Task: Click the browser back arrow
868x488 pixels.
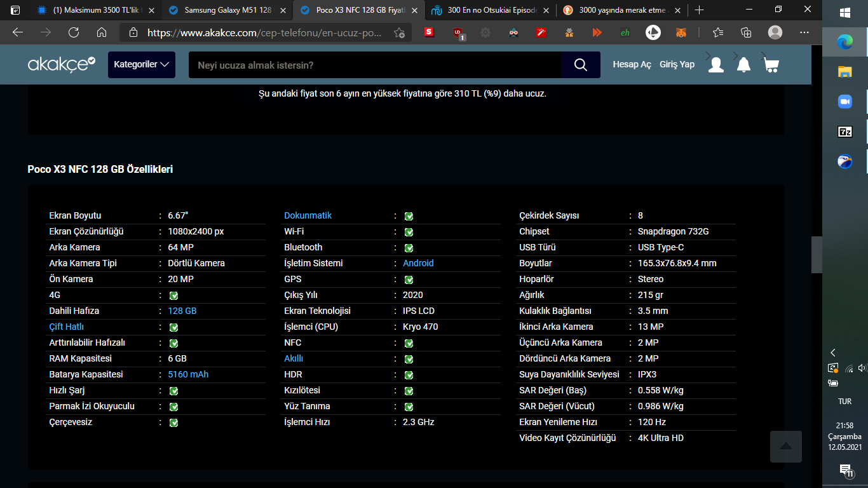Action: (x=18, y=32)
